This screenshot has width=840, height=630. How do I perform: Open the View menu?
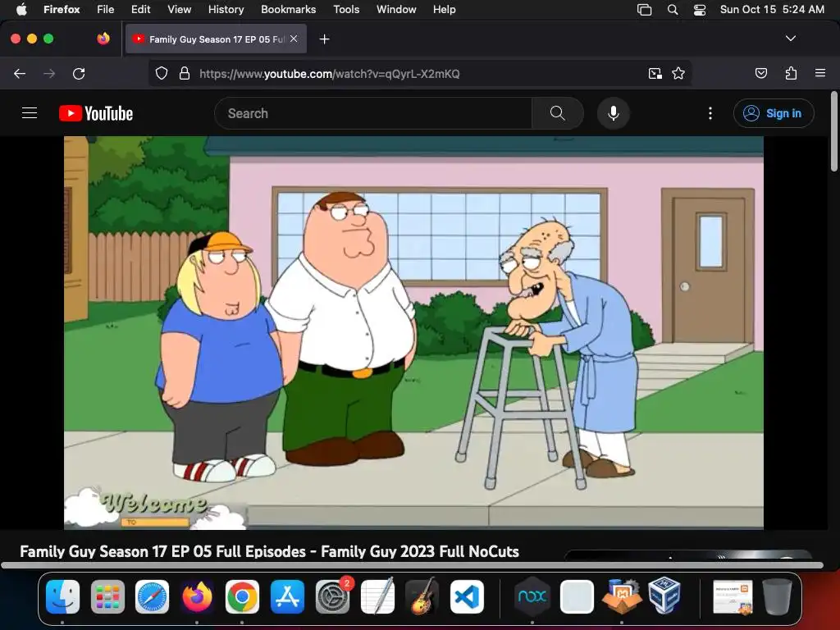tap(179, 9)
